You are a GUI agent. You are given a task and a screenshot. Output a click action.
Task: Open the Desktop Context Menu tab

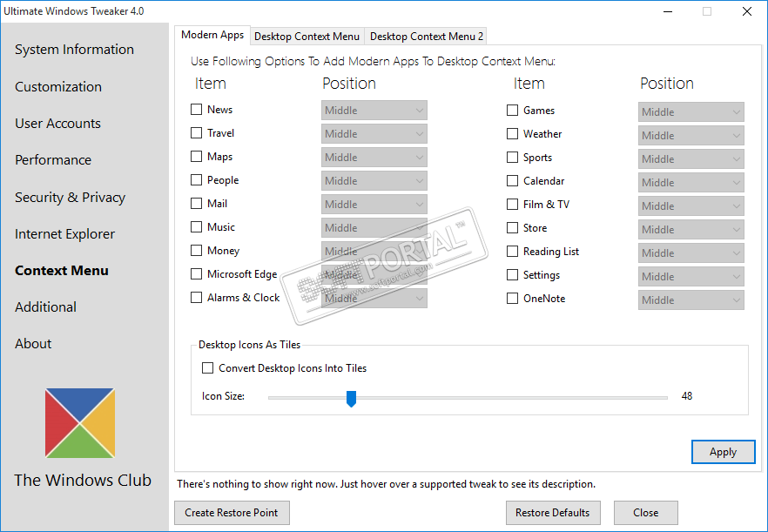pyautogui.click(x=307, y=37)
